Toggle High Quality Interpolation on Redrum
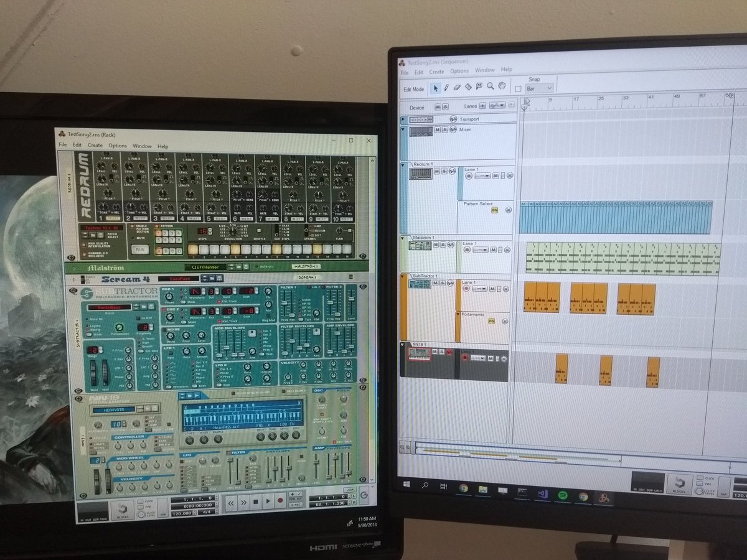This screenshot has height=560, width=747. click(x=84, y=244)
